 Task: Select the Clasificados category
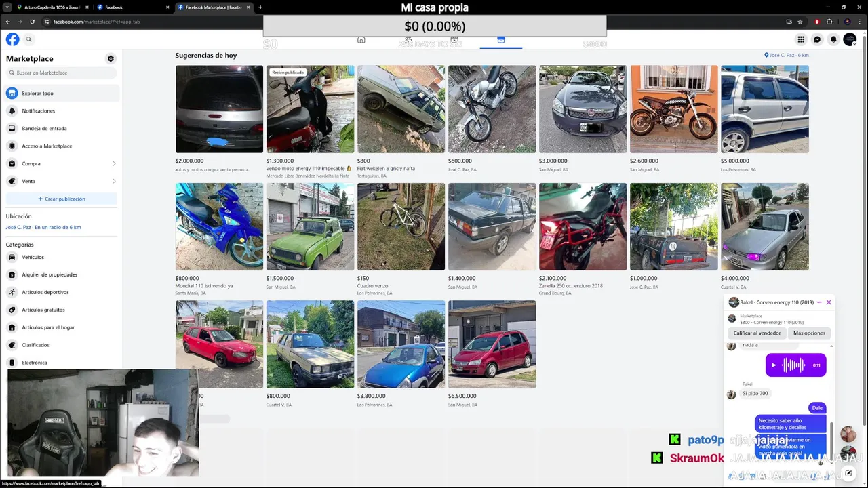(x=61, y=345)
